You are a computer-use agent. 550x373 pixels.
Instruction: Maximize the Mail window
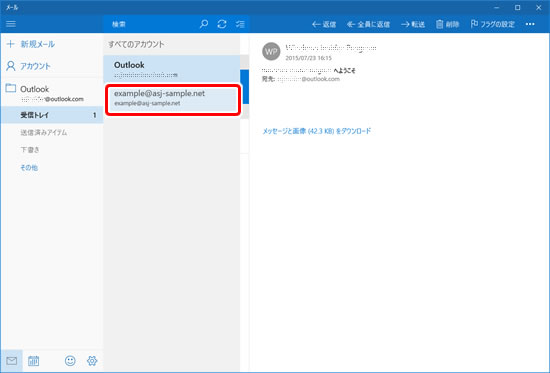(517, 7)
